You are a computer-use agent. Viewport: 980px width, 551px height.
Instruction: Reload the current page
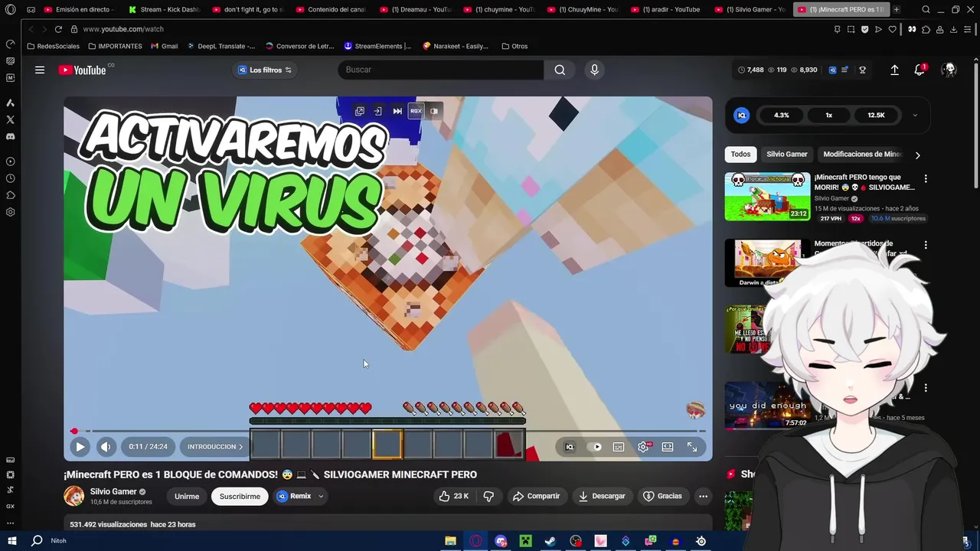[58, 29]
